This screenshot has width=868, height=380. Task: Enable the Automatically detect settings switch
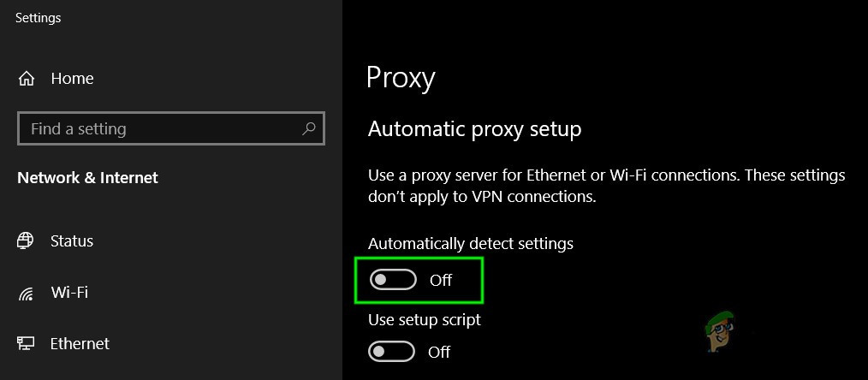393,280
